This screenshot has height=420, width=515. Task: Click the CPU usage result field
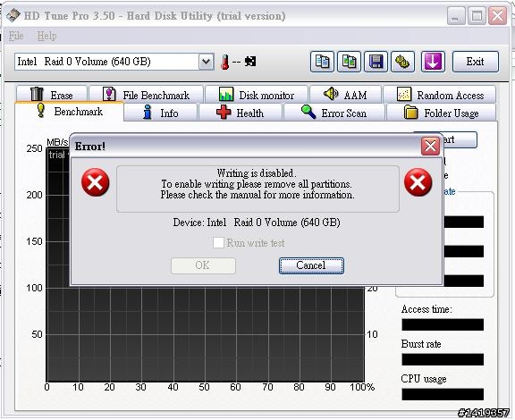(443, 394)
